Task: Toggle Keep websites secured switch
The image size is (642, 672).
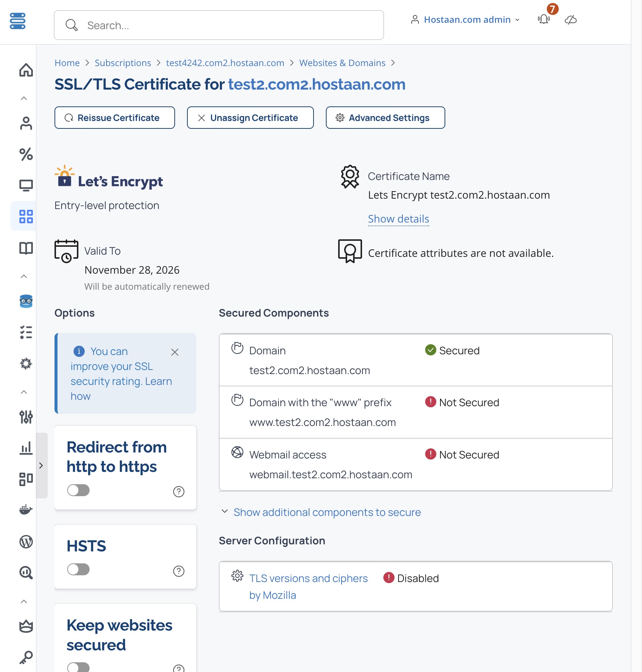Action: pyautogui.click(x=78, y=668)
